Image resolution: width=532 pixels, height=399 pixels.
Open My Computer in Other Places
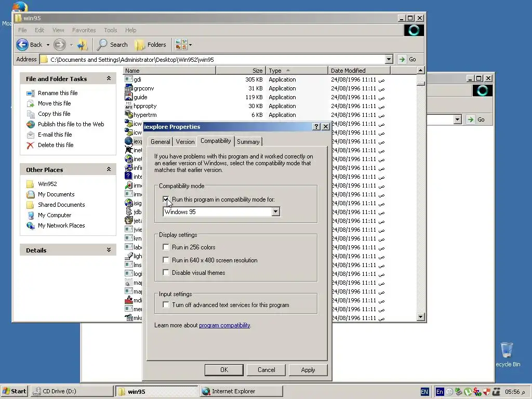55,215
